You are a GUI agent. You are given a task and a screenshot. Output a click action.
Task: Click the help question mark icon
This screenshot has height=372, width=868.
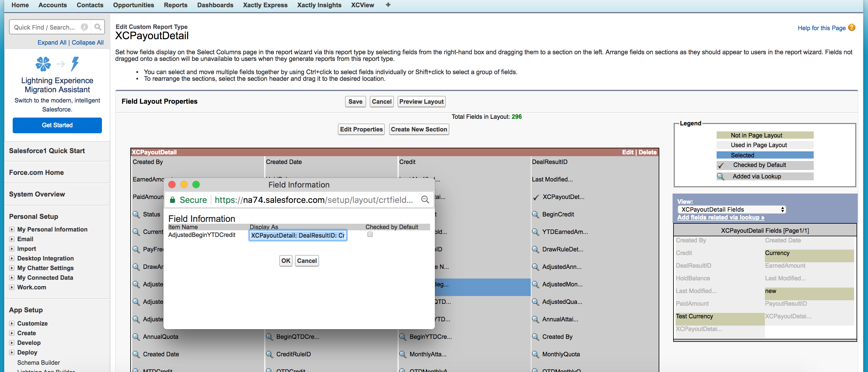(x=851, y=28)
